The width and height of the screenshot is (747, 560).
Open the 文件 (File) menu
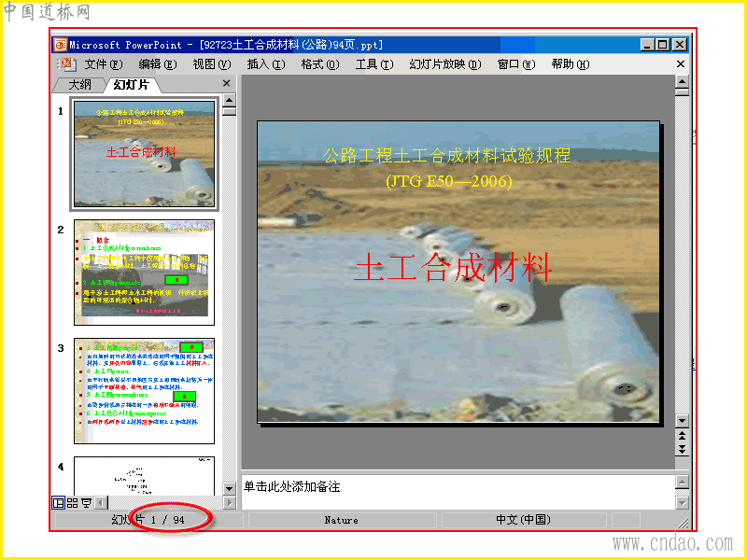coord(104,64)
